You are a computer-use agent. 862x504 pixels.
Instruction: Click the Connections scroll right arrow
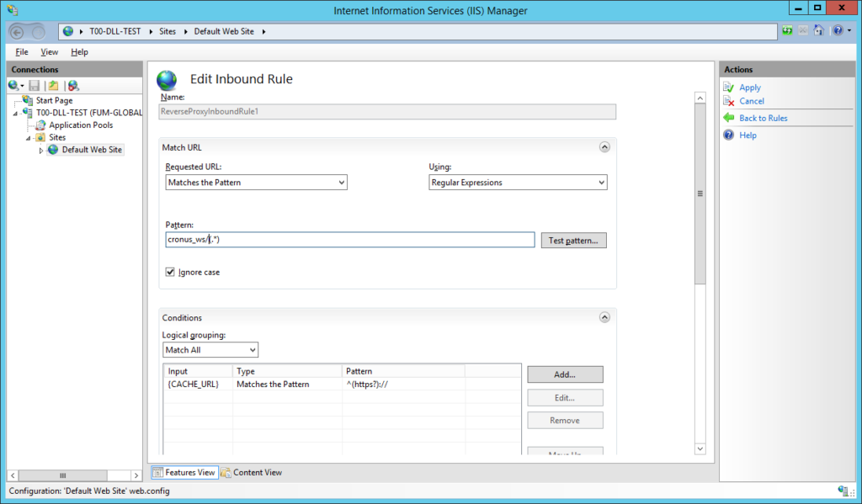(136, 475)
